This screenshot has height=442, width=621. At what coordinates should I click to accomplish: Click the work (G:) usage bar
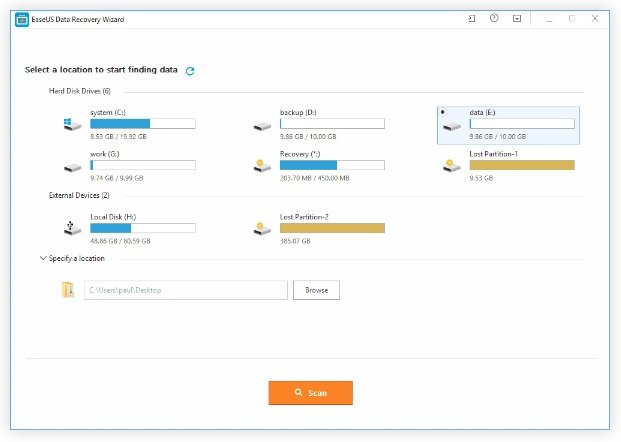pyautogui.click(x=143, y=165)
